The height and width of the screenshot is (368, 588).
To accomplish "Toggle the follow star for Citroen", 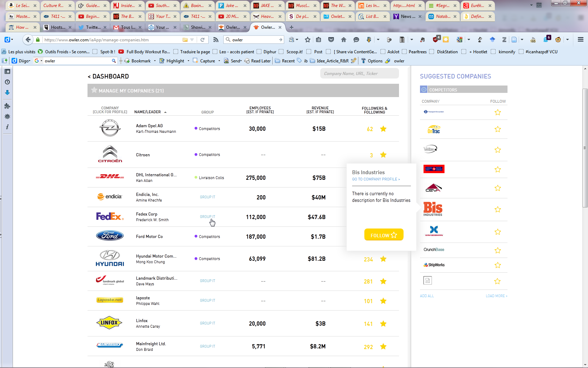I will click(383, 155).
